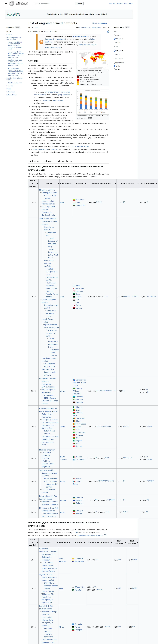
Task: Select Small text size
Action: pos(115,36)
